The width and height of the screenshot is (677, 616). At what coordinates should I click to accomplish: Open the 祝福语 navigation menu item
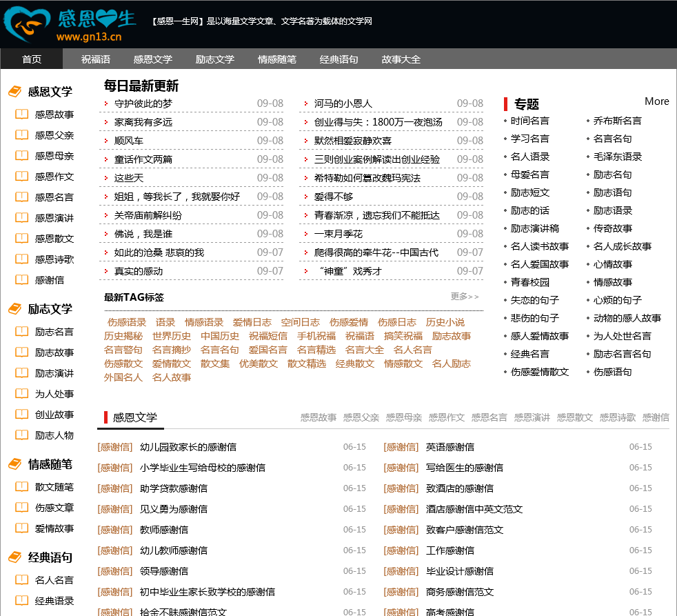(x=95, y=59)
